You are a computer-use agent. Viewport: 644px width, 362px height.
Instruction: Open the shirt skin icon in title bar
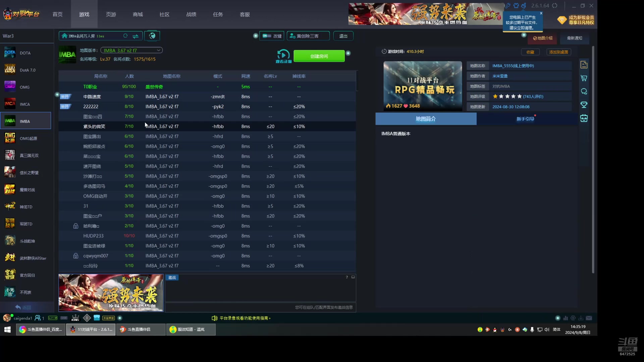pos(516,6)
